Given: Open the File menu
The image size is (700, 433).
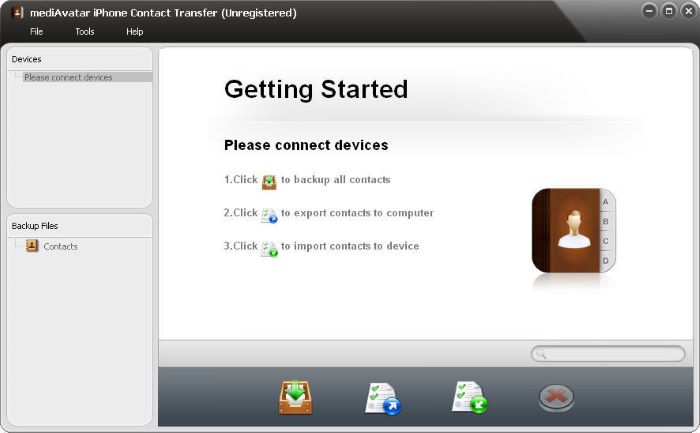Looking at the screenshot, I should click(36, 32).
